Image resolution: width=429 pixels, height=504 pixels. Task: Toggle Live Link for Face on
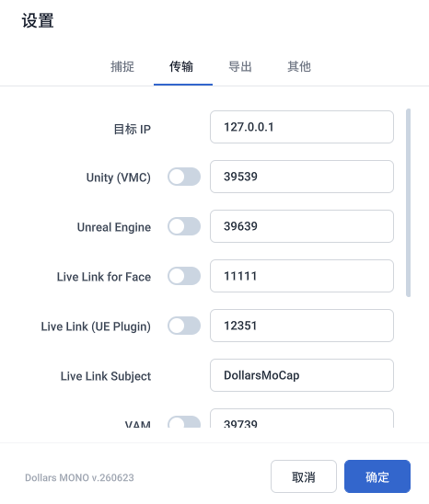184,276
